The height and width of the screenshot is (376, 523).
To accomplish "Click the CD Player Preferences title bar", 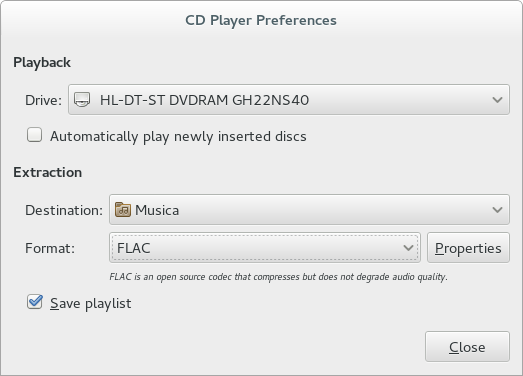I will click(261, 20).
